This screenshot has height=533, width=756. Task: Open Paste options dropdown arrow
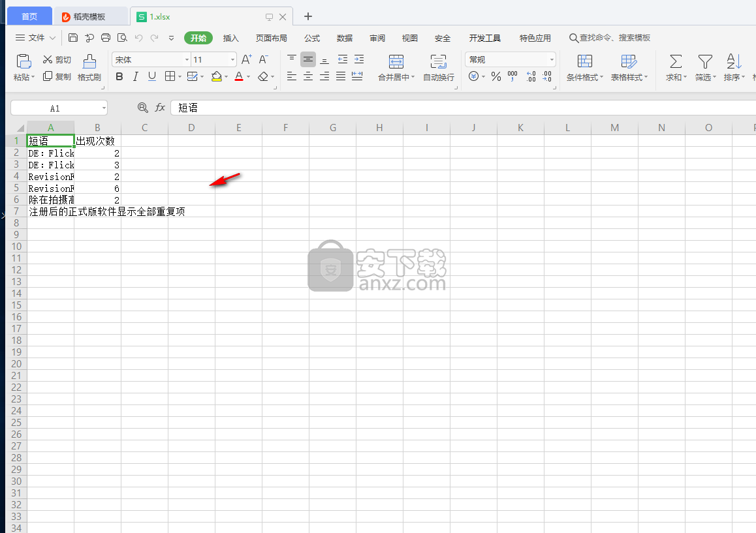click(33, 77)
